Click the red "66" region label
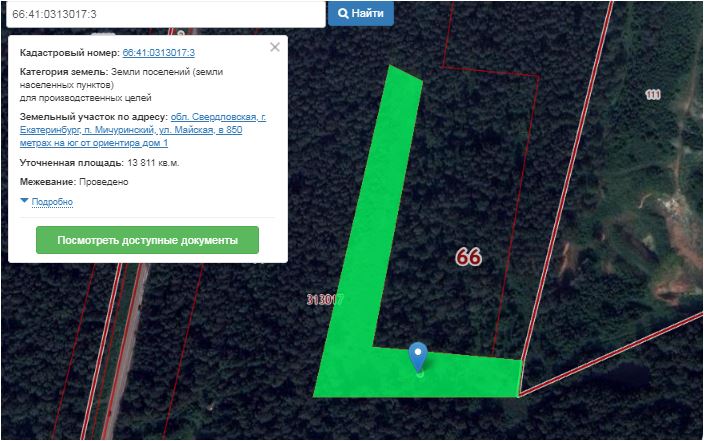704x441 pixels. pos(468,257)
